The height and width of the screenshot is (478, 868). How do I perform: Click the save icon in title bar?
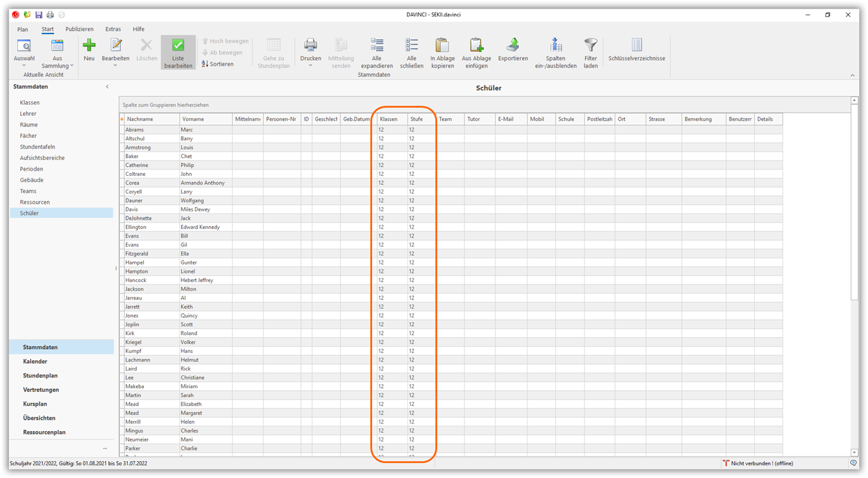39,15
